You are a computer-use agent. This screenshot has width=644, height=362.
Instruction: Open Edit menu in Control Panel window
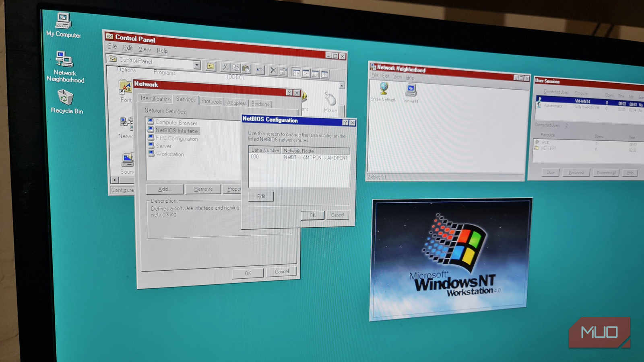click(128, 47)
